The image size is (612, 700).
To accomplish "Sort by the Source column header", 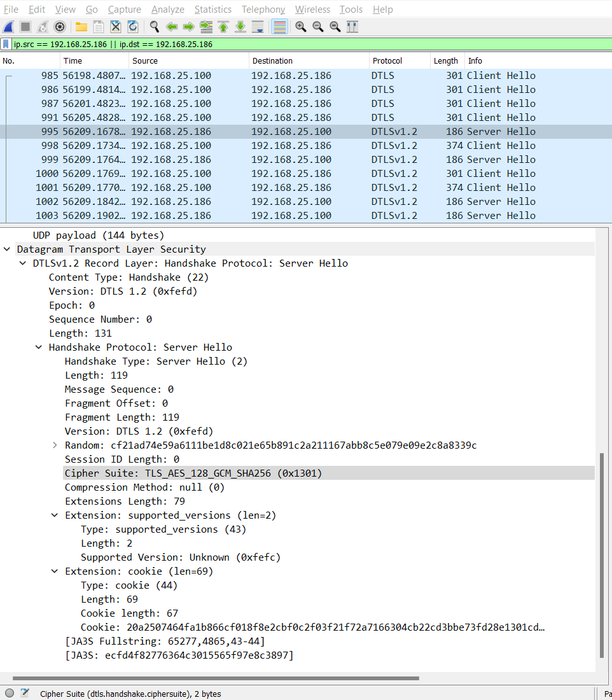I will coord(189,60).
